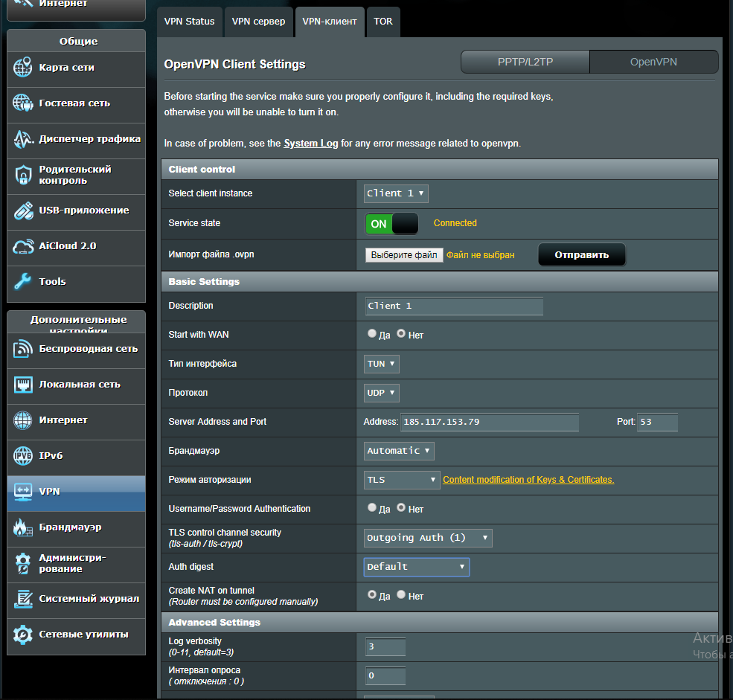
Task: Open the System Log link
Action: click(x=311, y=144)
